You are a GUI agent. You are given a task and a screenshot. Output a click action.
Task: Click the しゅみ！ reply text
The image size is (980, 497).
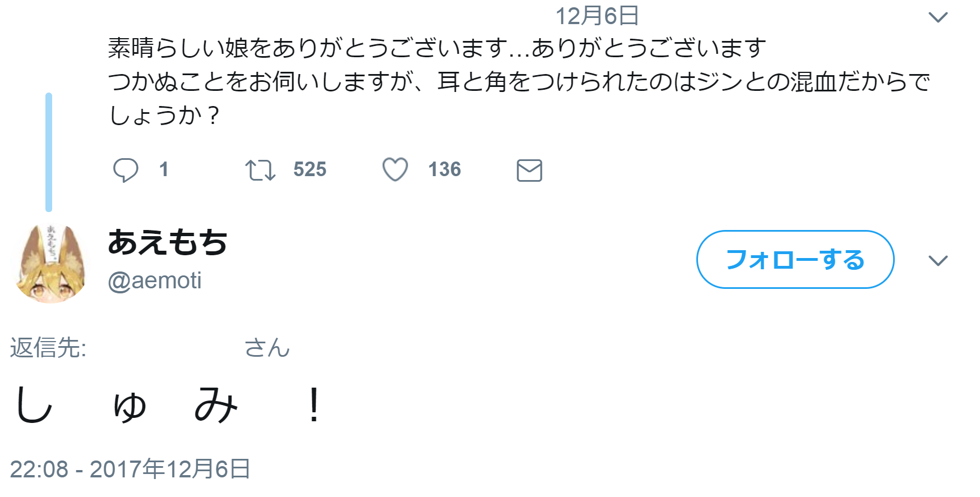click(x=167, y=405)
